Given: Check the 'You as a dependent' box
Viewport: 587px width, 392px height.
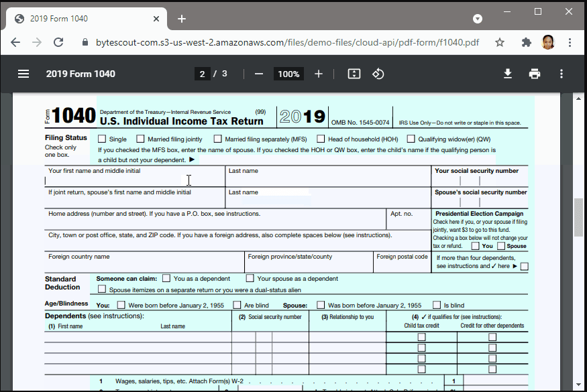Looking at the screenshot, I should 166,278.
